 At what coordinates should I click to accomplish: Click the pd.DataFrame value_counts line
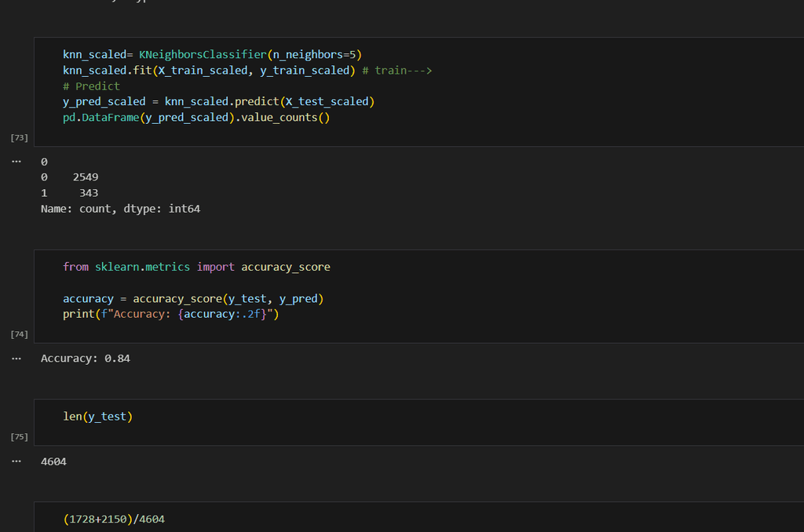[x=196, y=118]
